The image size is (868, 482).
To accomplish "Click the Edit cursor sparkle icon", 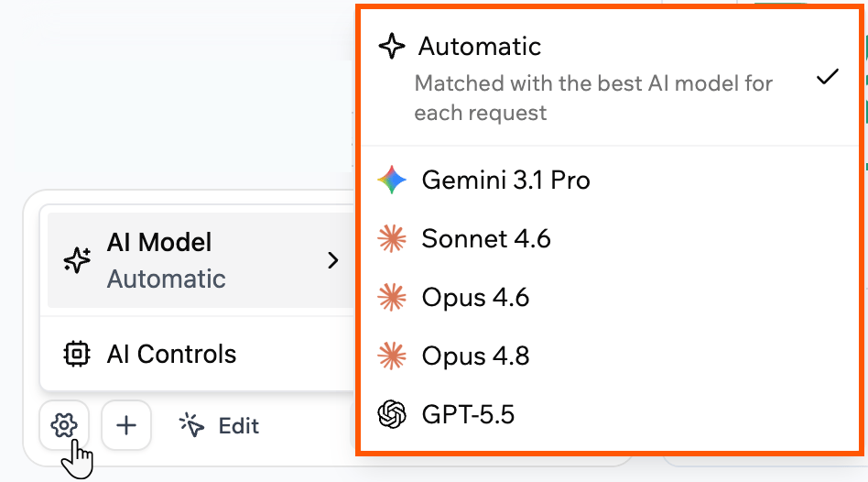I will click(191, 425).
